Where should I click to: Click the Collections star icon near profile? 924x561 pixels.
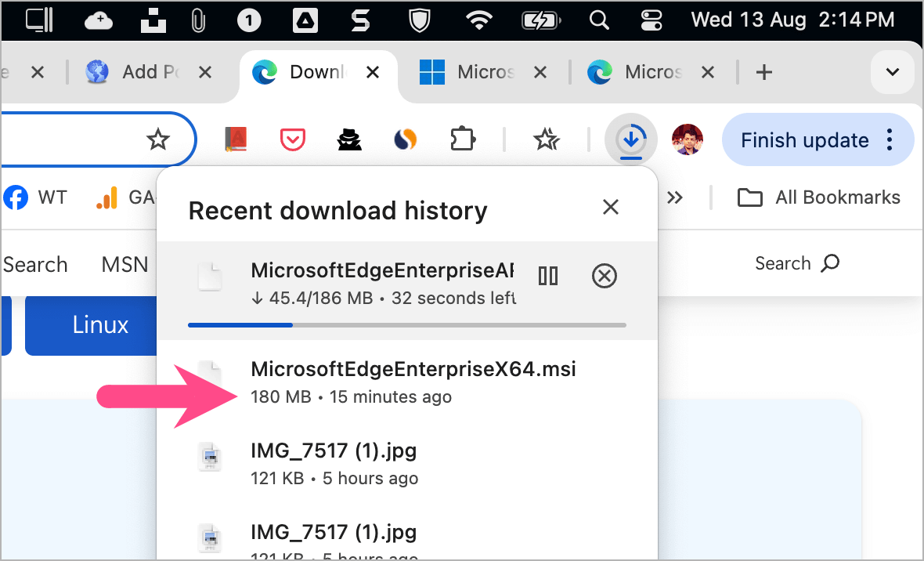(x=547, y=139)
